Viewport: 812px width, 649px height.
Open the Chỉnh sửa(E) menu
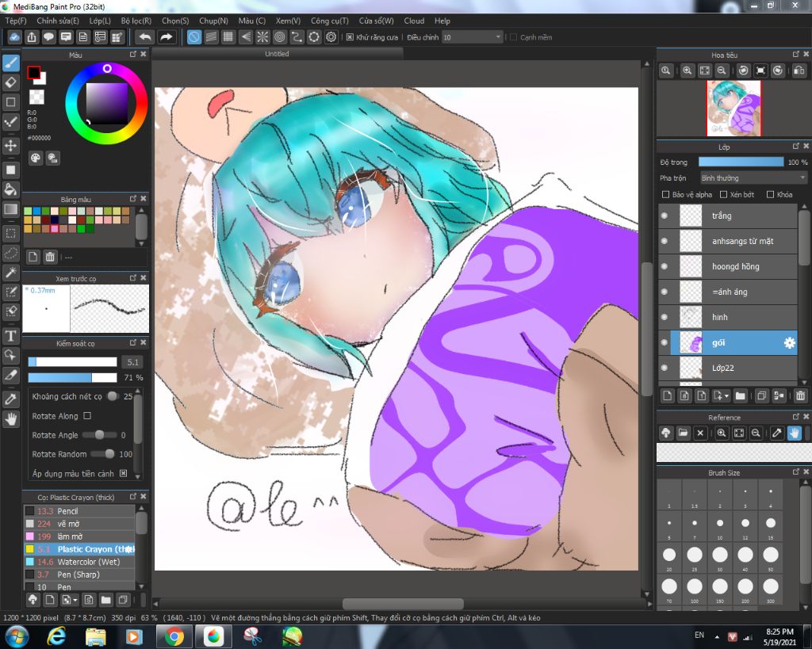point(58,21)
